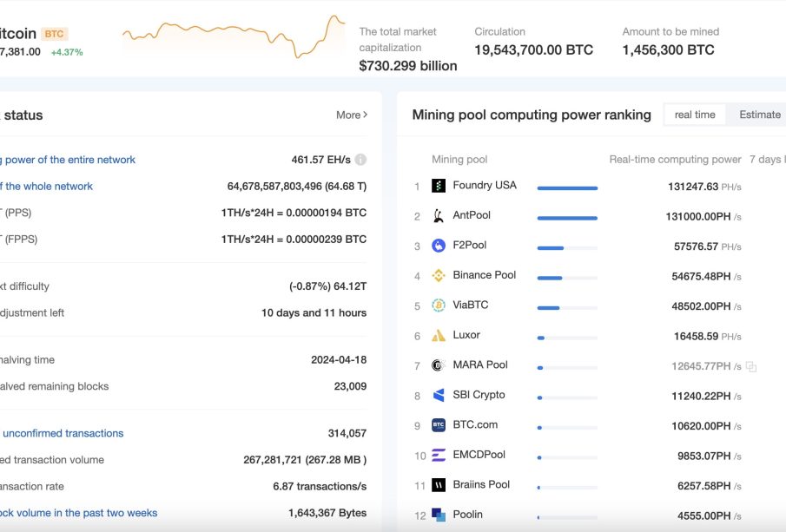Click the Binance Pool logo icon

(439, 276)
